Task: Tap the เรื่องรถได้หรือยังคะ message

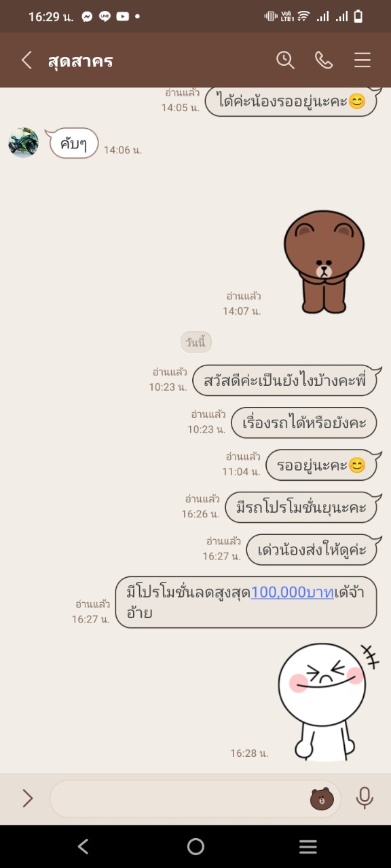Action: 304,422
